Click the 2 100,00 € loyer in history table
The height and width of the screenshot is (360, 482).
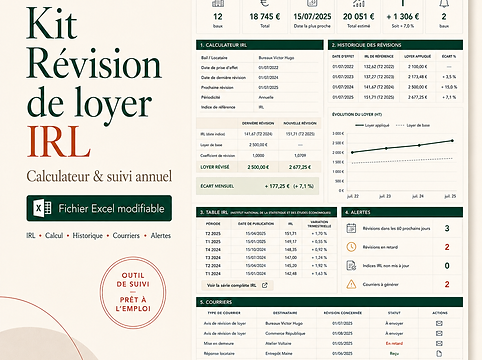pyautogui.click(x=417, y=67)
